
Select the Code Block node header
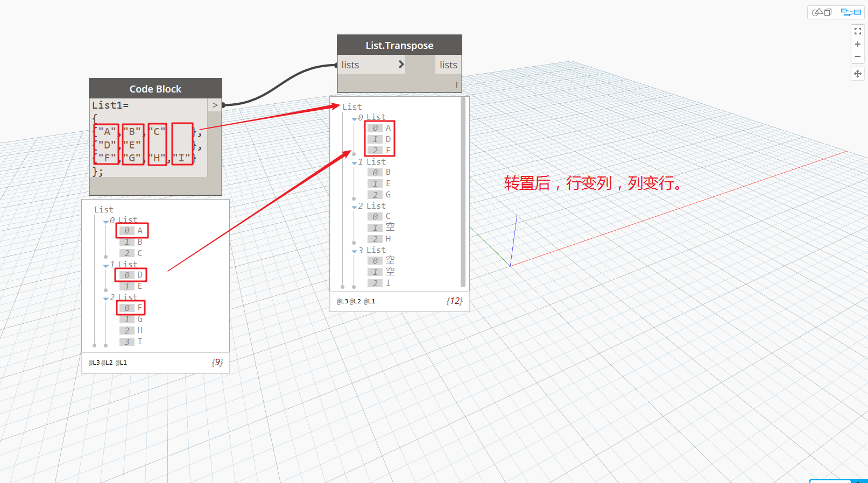pos(156,89)
